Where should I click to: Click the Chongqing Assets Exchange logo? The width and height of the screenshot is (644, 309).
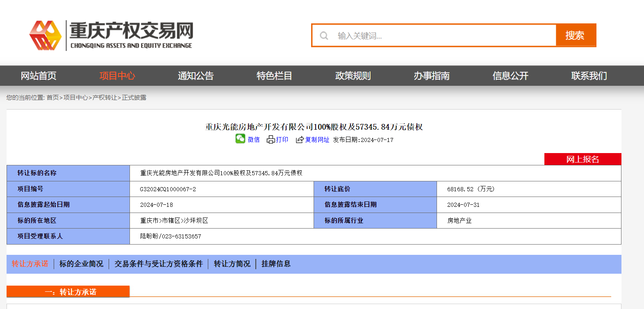pos(111,35)
